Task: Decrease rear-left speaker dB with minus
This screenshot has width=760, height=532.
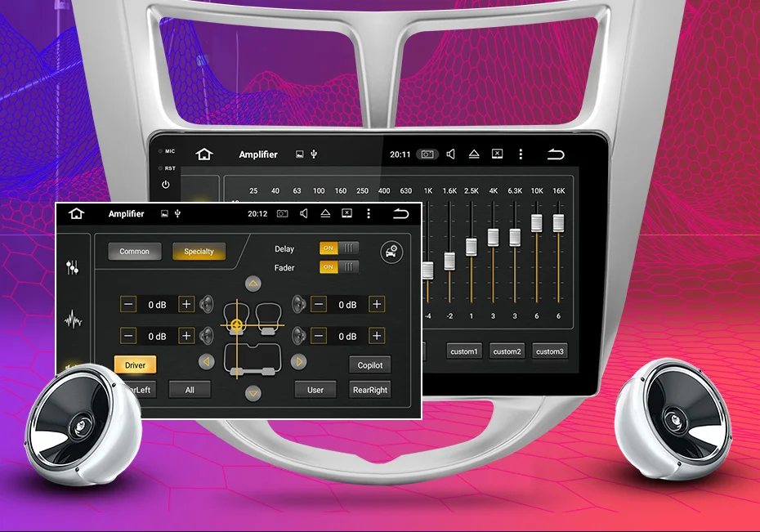Action: pos(128,336)
